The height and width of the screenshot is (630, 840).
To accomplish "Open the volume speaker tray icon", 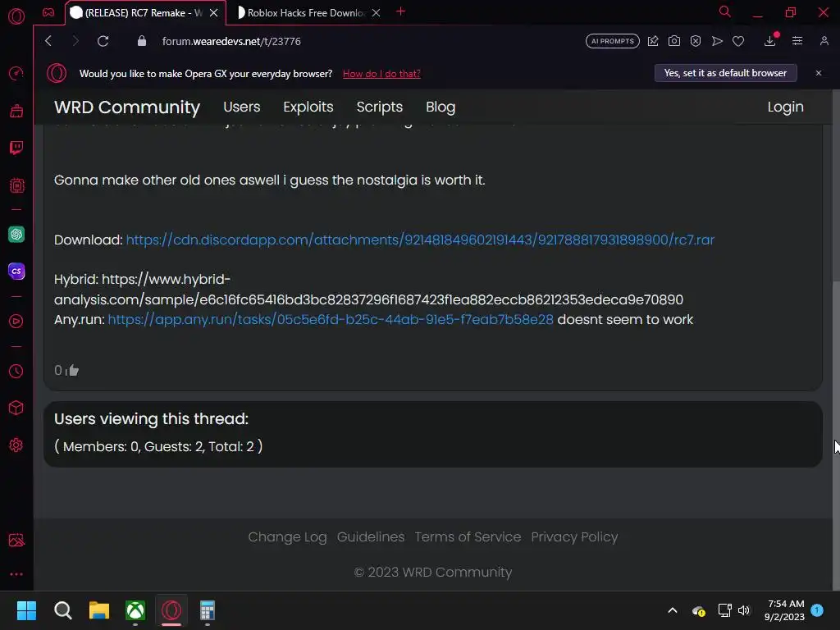I will pyautogui.click(x=744, y=610).
